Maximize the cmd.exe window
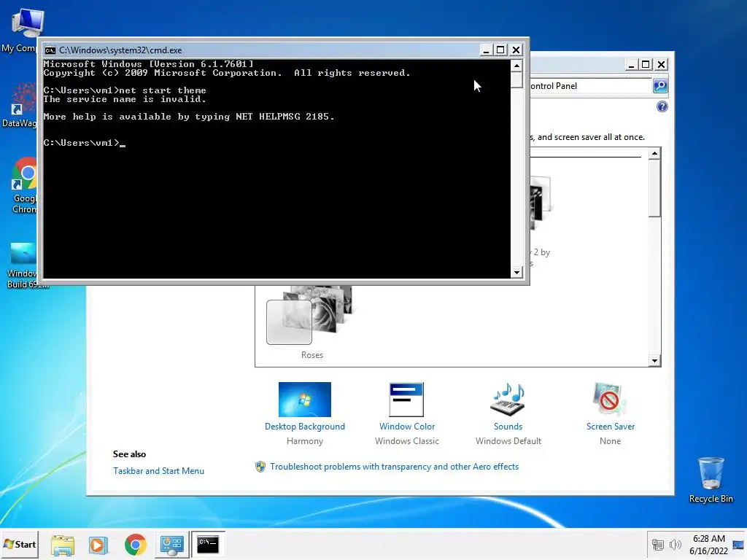The width and height of the screenshot is (747, 560). coord(500,50)
